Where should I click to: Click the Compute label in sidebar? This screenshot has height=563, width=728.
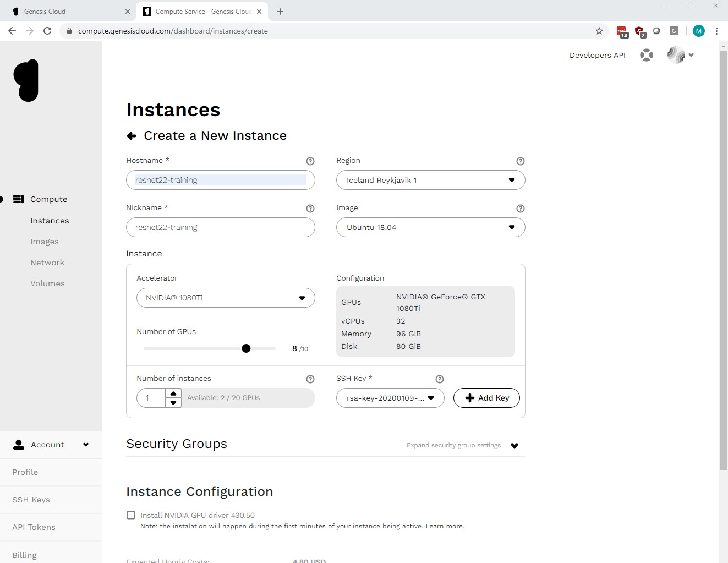click(49, 199)
